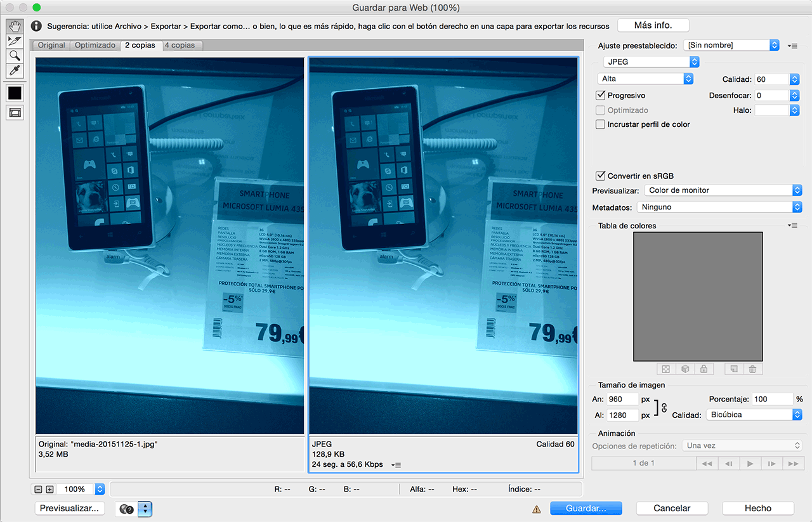The height and width of the screenshot is (522, 812).
Task: Click the Original "media-20151125-1.jpg" label
Action: tap(98, 444)
